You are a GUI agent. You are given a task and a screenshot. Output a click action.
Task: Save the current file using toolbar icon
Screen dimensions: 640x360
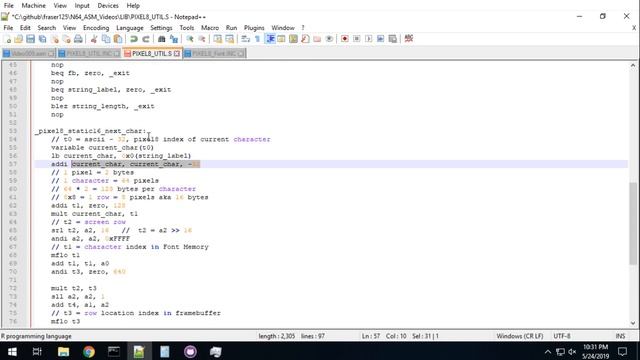pyautogui.click(x=31, y=39)
